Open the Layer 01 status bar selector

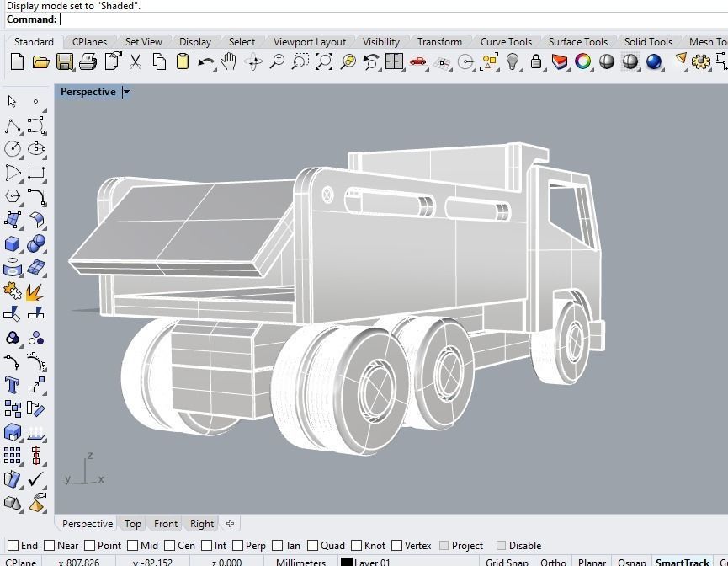click(x=372, y=562)
